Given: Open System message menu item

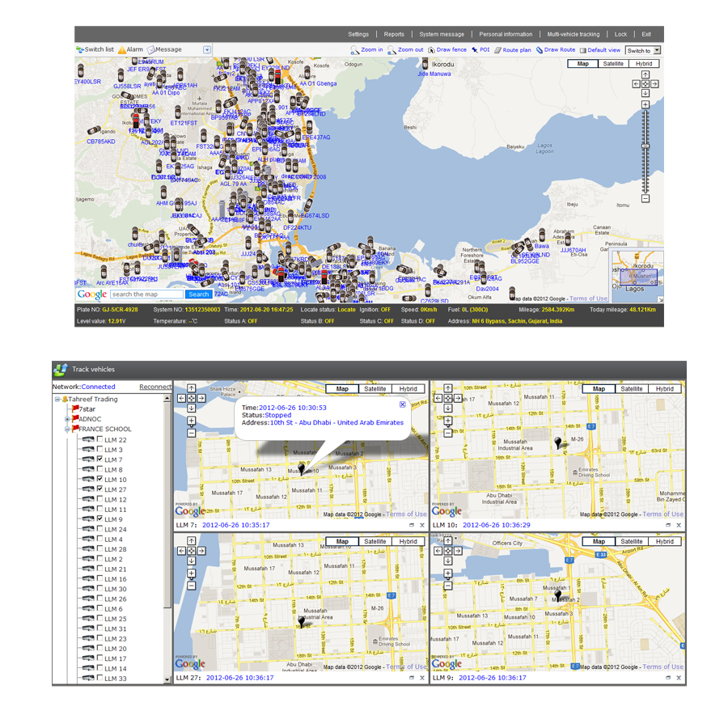Looking at the screenshot, I should pos(442,34).
